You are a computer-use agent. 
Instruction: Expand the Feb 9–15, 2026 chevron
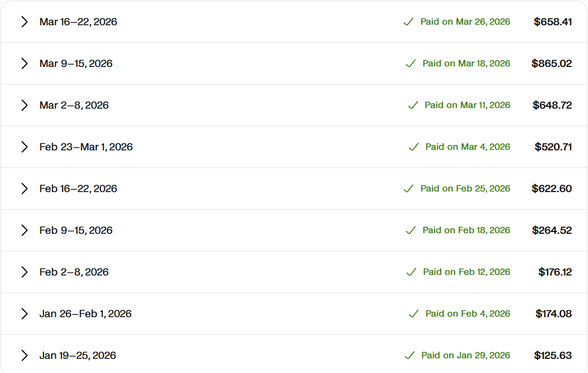25,230
